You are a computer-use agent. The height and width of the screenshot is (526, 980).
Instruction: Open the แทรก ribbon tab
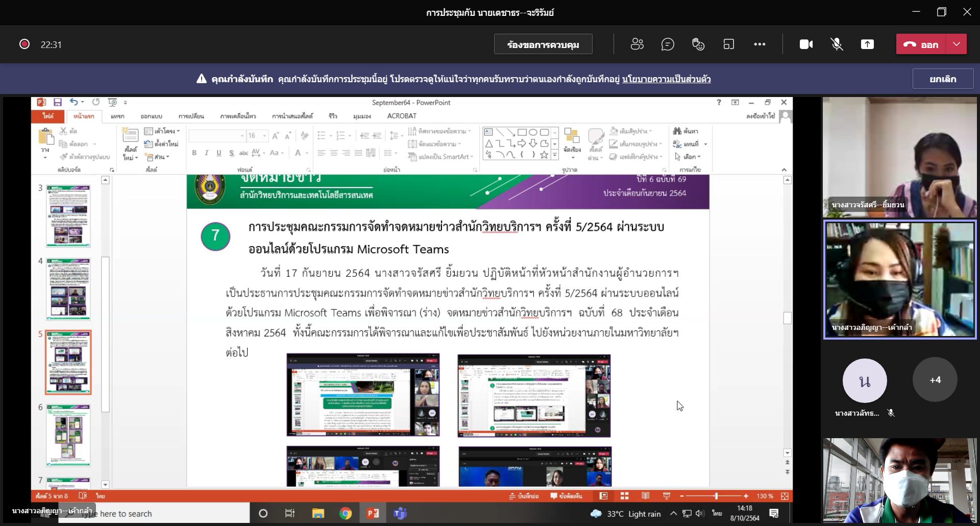click(117, 116)
